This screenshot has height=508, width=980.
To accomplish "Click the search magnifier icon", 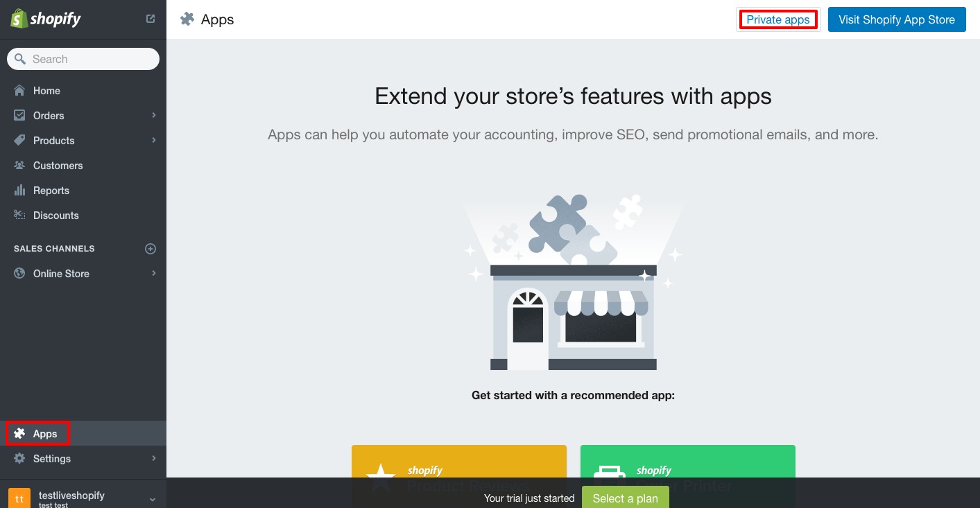I will coord(20,59).
